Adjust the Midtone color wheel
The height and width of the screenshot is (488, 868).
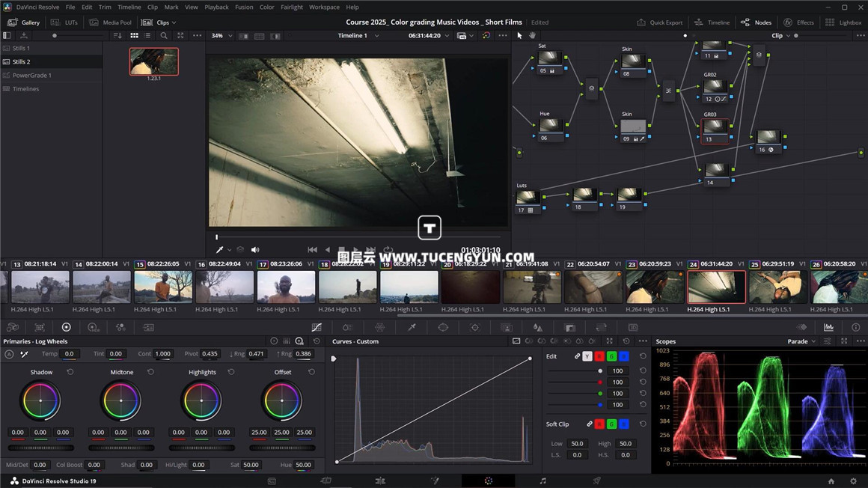click(x=121, y=400)
